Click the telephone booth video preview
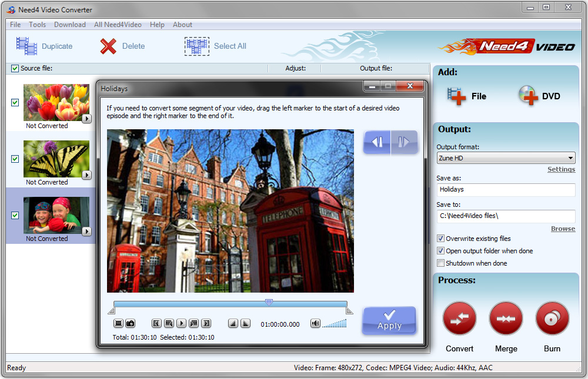Image resolution: width=588 pixels, height=379 pixels. [x=230, y=211]
